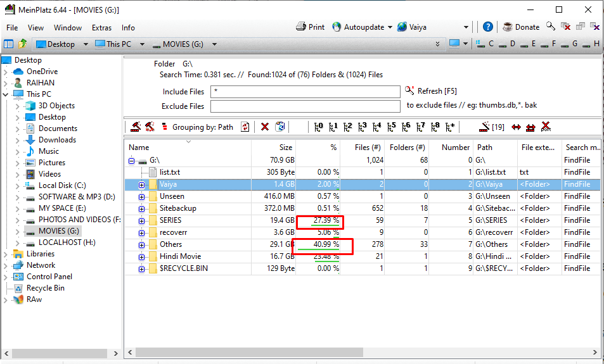Expand tree to level 3
This screenshot has width=604, height=364.
click(x=362, y=127)
